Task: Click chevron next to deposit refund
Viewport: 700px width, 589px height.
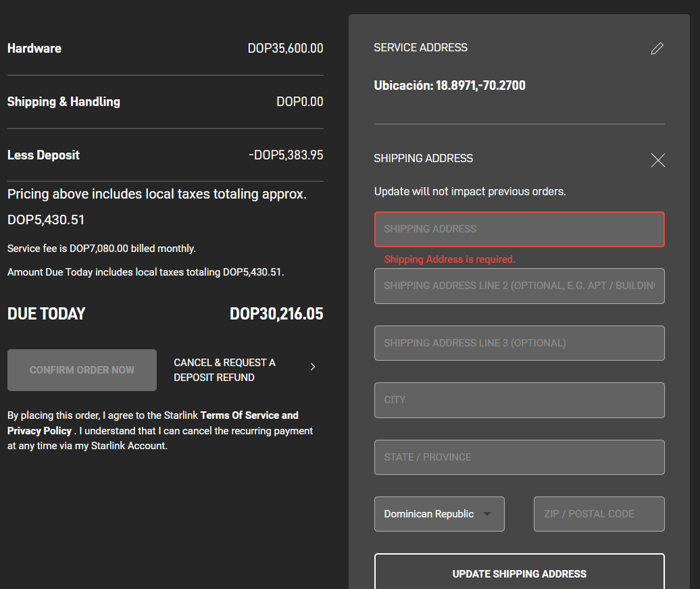Action: click(313, 367)
